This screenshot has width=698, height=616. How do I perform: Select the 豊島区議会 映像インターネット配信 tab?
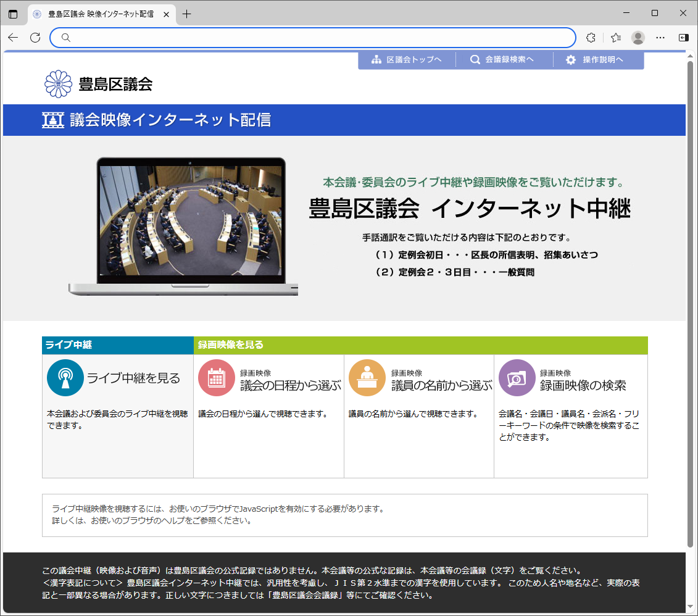coord(100,14)
